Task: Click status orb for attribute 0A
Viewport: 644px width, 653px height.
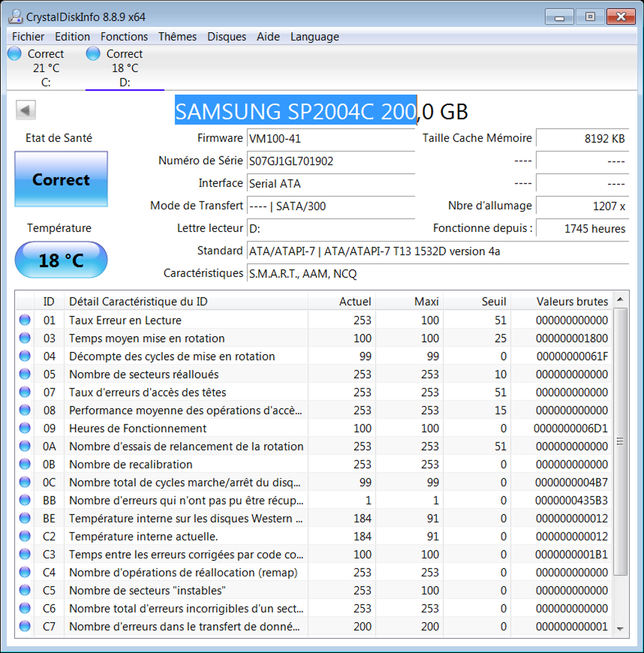Action: 25,446
